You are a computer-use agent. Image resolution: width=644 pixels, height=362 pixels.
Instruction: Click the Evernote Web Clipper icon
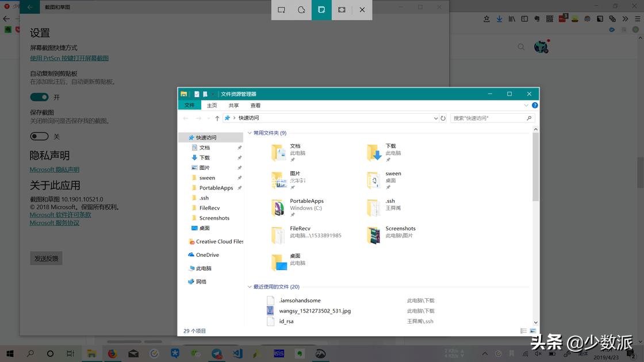[537, 18]
